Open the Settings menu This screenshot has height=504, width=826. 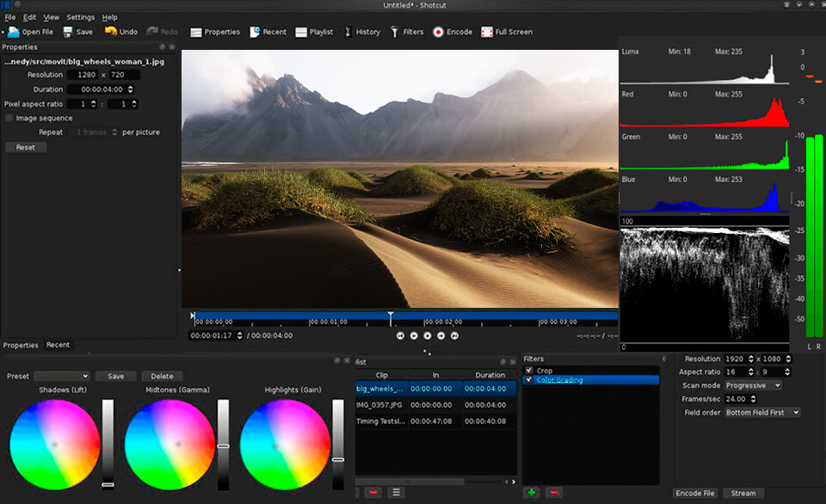81,17
